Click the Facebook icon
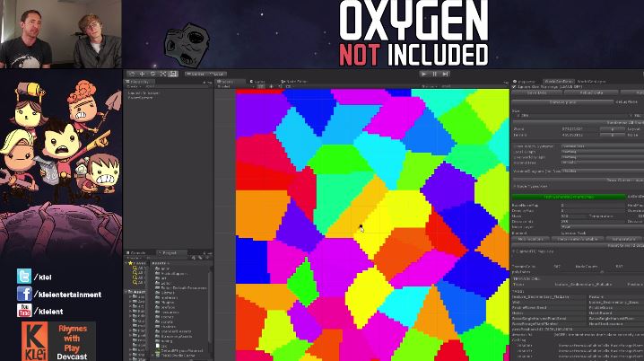 pos(23,294)
